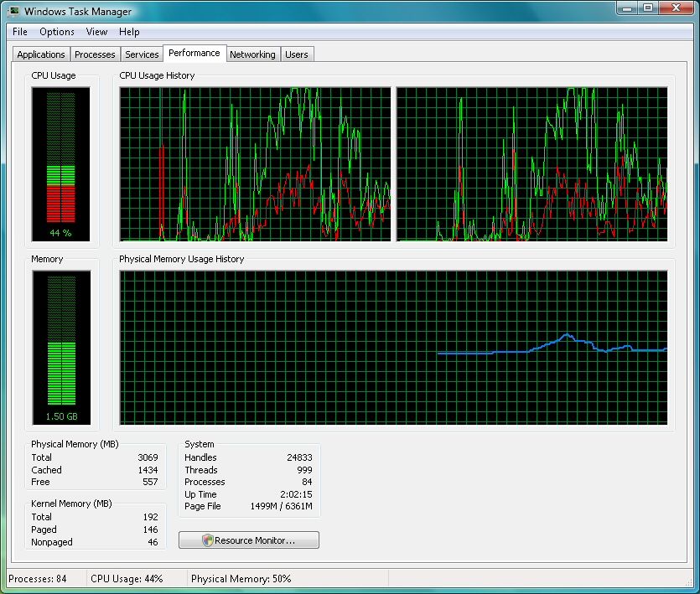Launch Resource Monitor
700x594 pixels.
pos(248,540)
